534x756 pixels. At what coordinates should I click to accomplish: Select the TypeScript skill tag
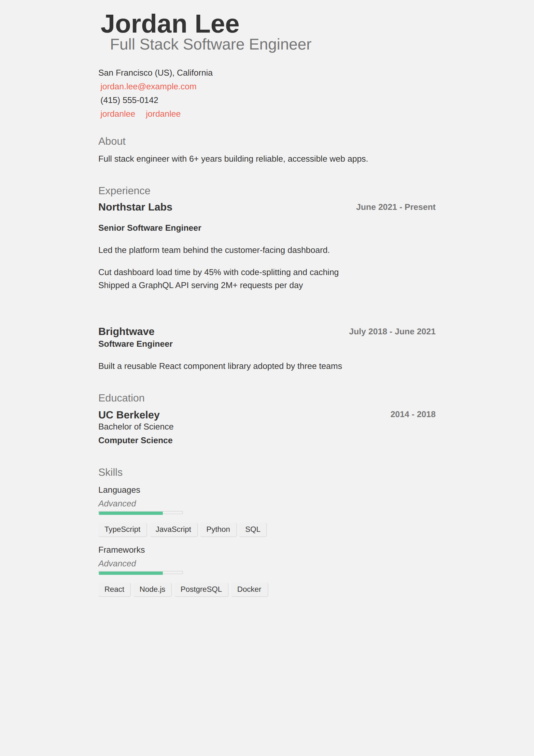(122, 530)
